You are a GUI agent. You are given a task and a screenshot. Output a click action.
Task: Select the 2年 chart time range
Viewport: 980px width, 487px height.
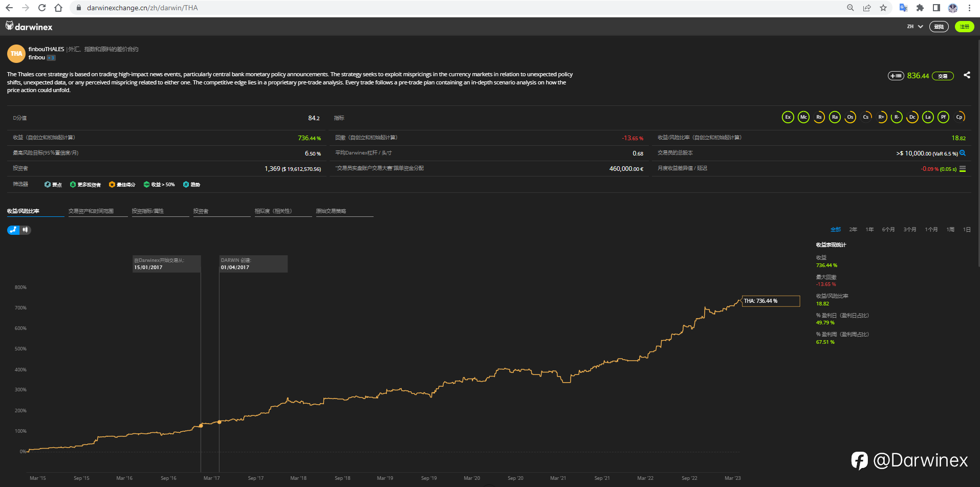[x=853, y=230]
